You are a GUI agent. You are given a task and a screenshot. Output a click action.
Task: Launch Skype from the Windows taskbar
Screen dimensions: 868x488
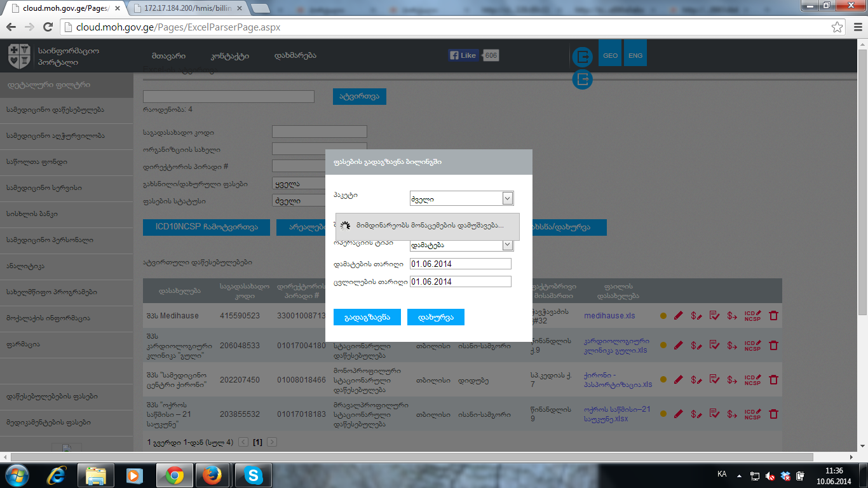tap(254, 475)
